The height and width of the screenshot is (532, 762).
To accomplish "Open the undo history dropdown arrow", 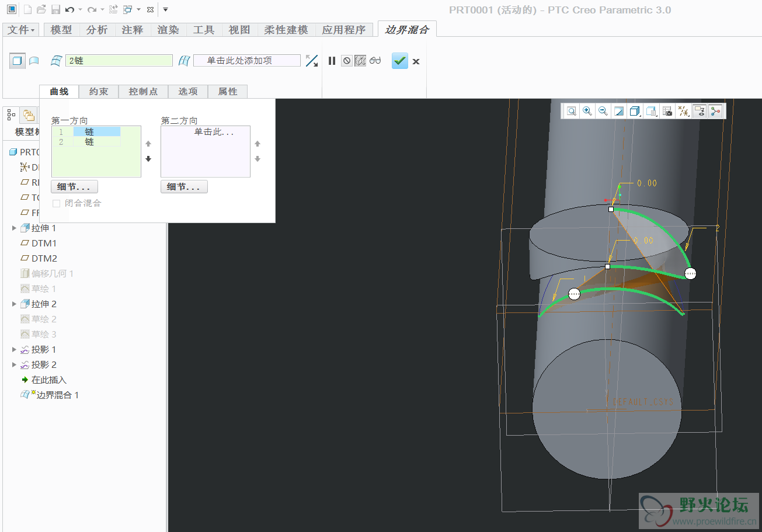I will click(80, 10).
